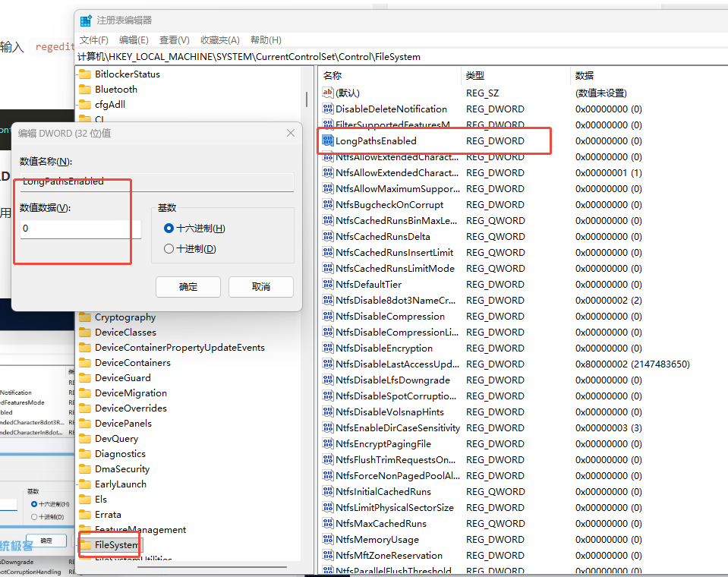Select the 十进制 (decimal) radio button
The image size is (728, 577).
coord(169,249)
